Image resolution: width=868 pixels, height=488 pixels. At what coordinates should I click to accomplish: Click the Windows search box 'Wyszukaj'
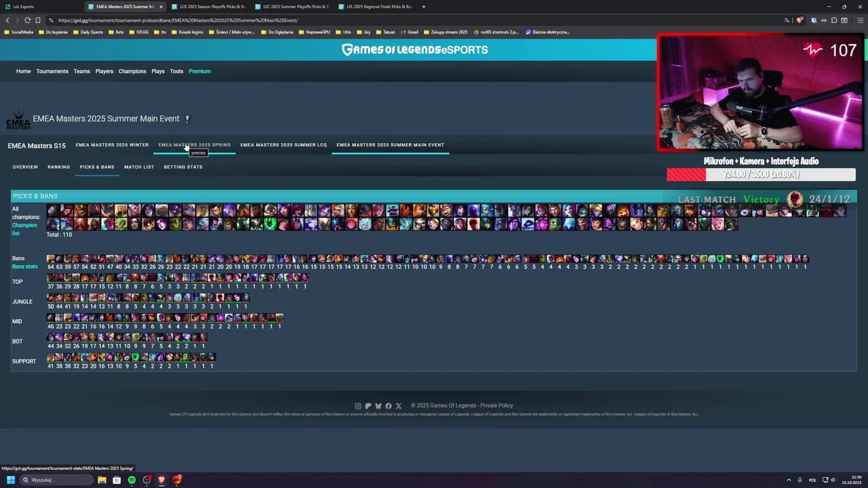(56, 480)
